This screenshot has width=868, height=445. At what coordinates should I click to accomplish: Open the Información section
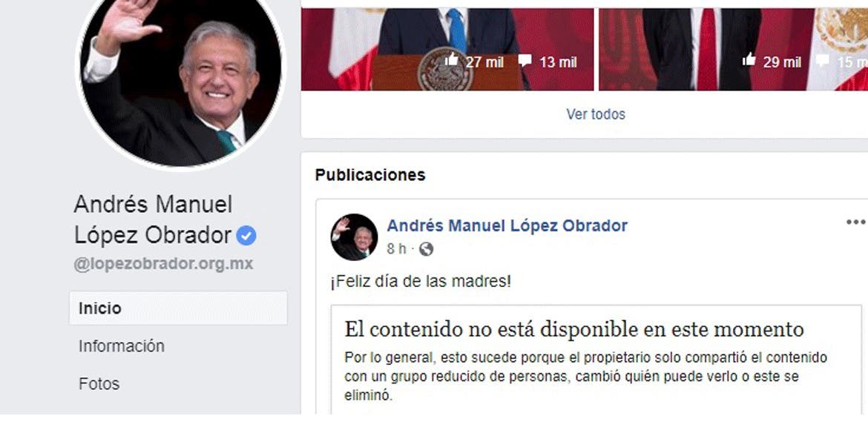(121, 346)
